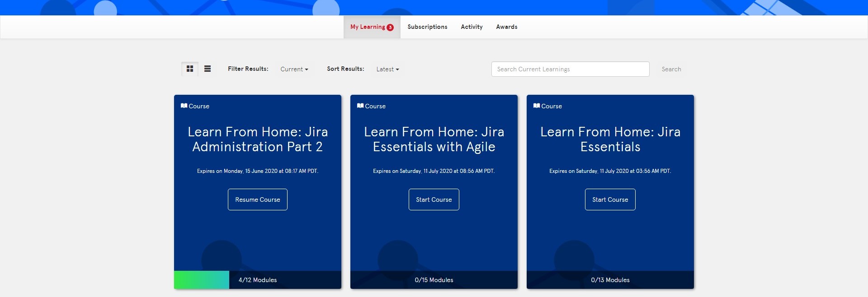Go to the Subscriptions tab
This screenshot has width=868, height=297.
pos(427,27)
